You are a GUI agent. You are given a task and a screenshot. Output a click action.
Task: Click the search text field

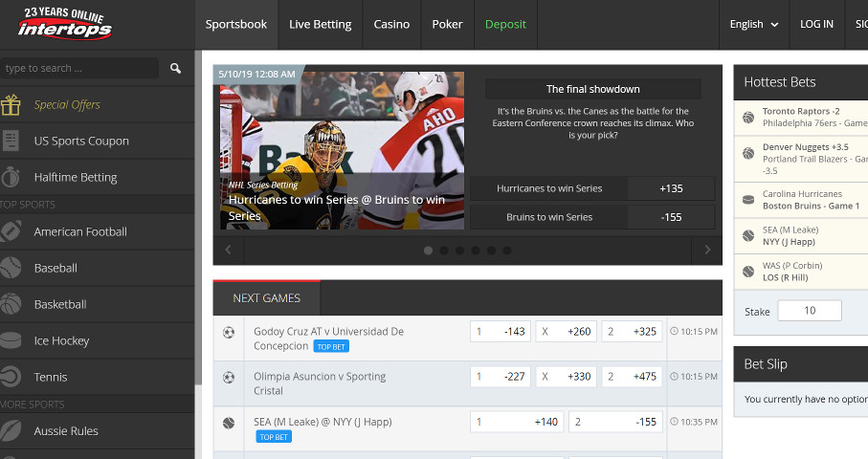pos(79,68)
